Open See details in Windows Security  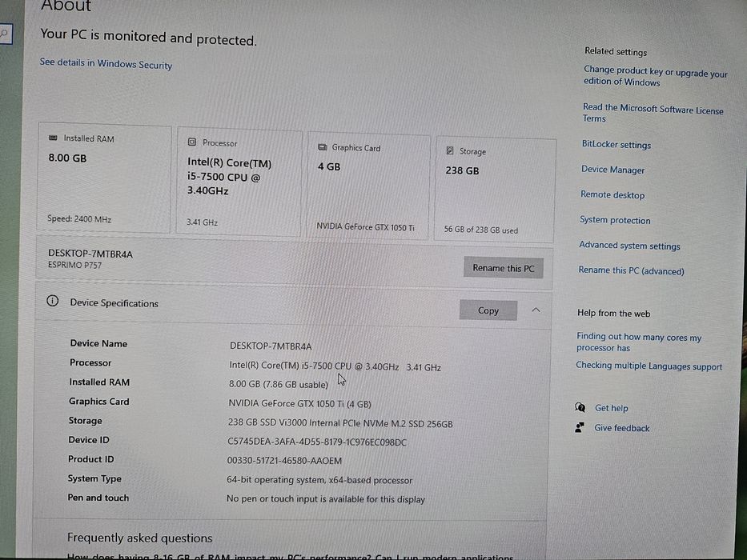106,64
